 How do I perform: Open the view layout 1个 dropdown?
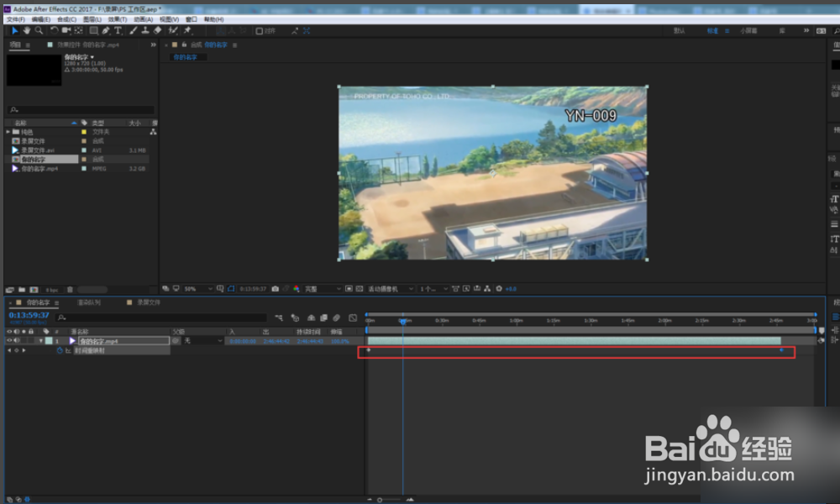[433, 289]
